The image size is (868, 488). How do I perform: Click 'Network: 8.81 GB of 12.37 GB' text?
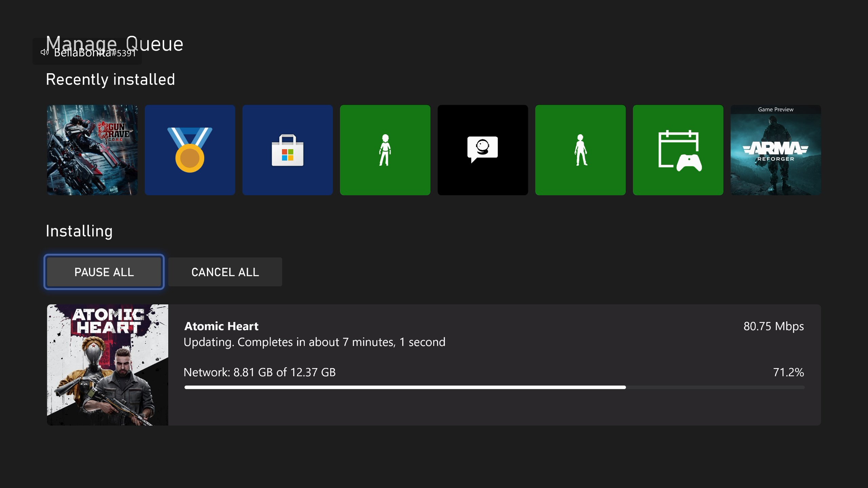[260, 372]
